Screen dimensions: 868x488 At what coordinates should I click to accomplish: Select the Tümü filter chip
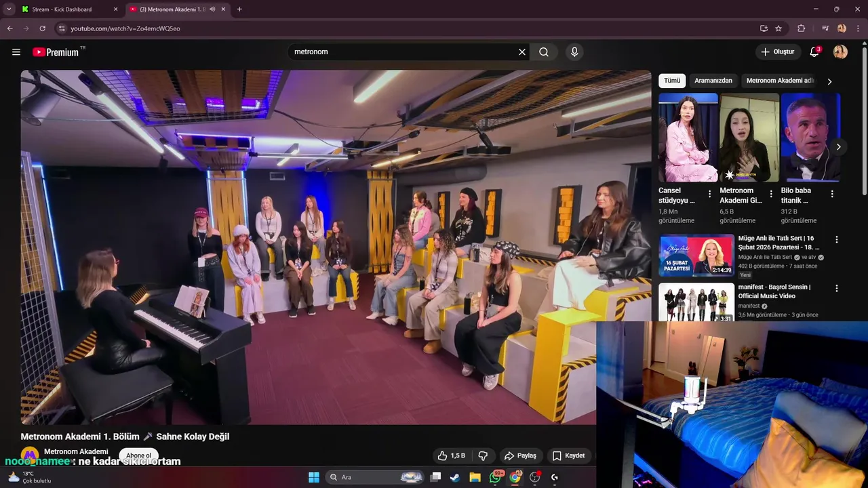tap(672, 81)
